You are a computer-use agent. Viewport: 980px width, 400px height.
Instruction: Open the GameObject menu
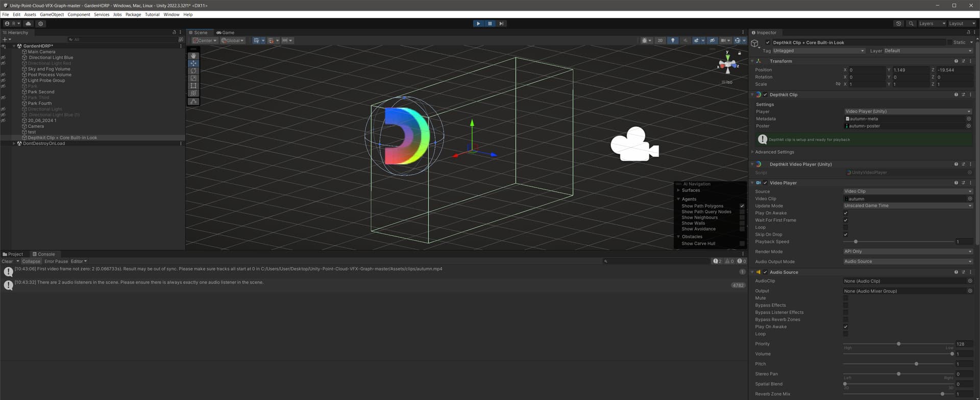[52, 14]
